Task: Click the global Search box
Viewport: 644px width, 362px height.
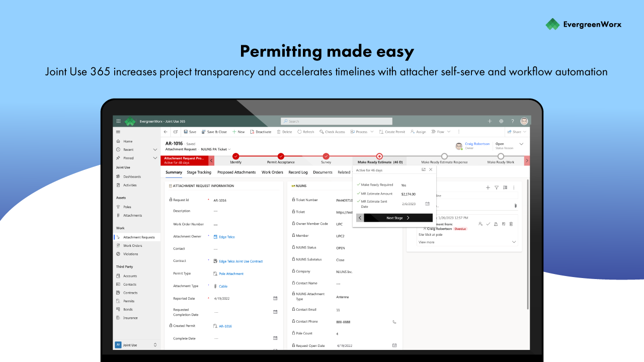Action: pyautogui.click(x=336, y=121)
